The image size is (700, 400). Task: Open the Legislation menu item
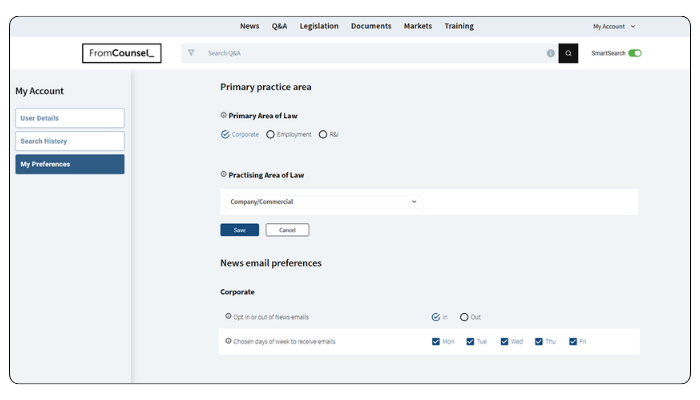pyautogui.click(x=319, y=26)
